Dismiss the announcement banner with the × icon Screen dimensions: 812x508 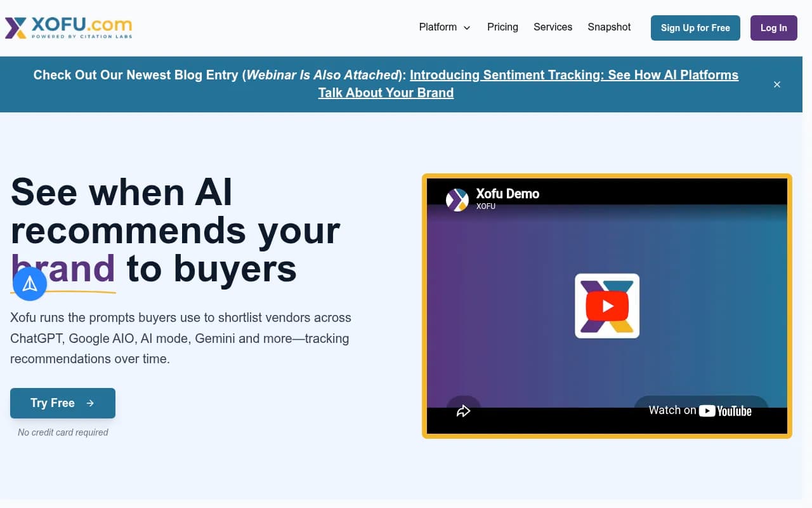[776, 84]
